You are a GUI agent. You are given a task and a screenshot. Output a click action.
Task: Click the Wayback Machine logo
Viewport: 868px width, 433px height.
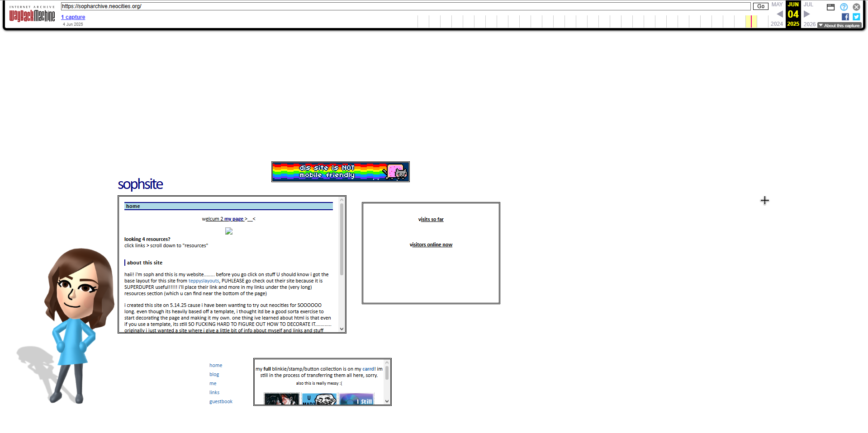32,15
